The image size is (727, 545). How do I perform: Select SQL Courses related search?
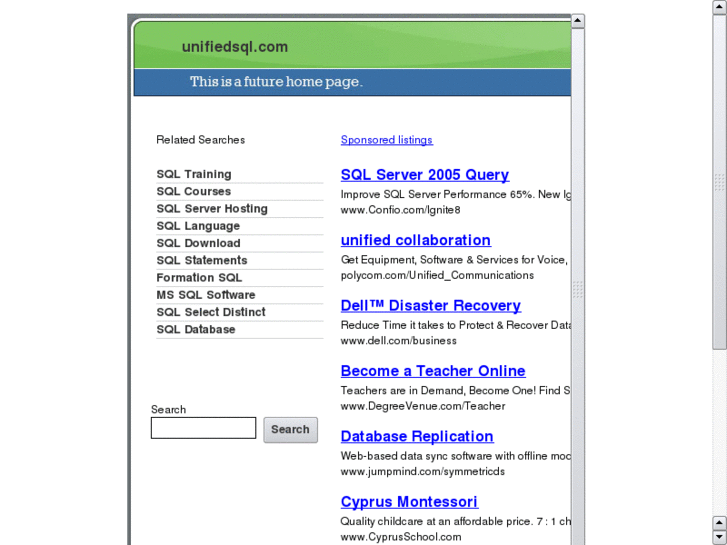(193, 192)
